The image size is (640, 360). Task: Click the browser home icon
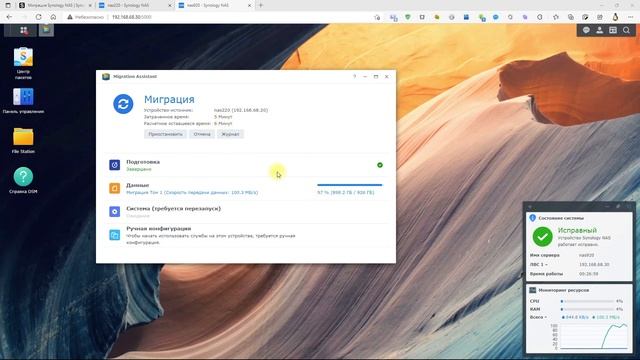(x=53, y=17)
